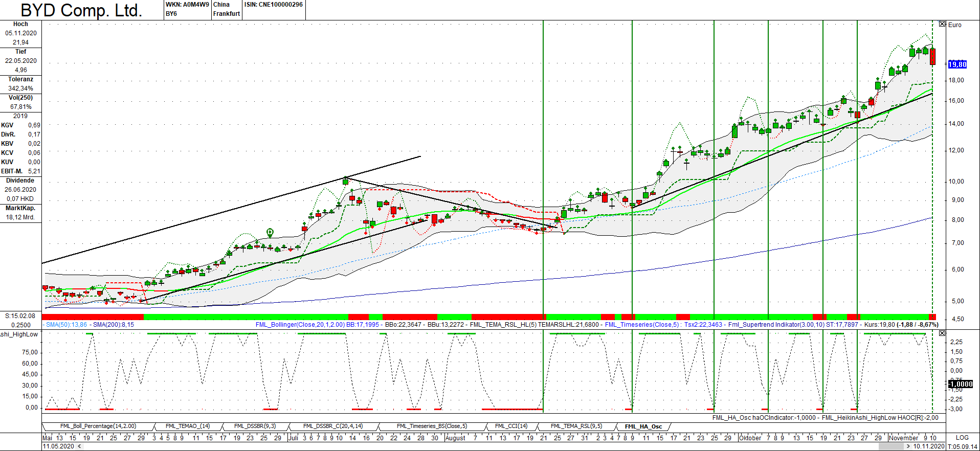Click the ISIN: CNE100000296 field
Viewport: 980px width, 451px height.
pyautogui.click(x=274, y=5)
